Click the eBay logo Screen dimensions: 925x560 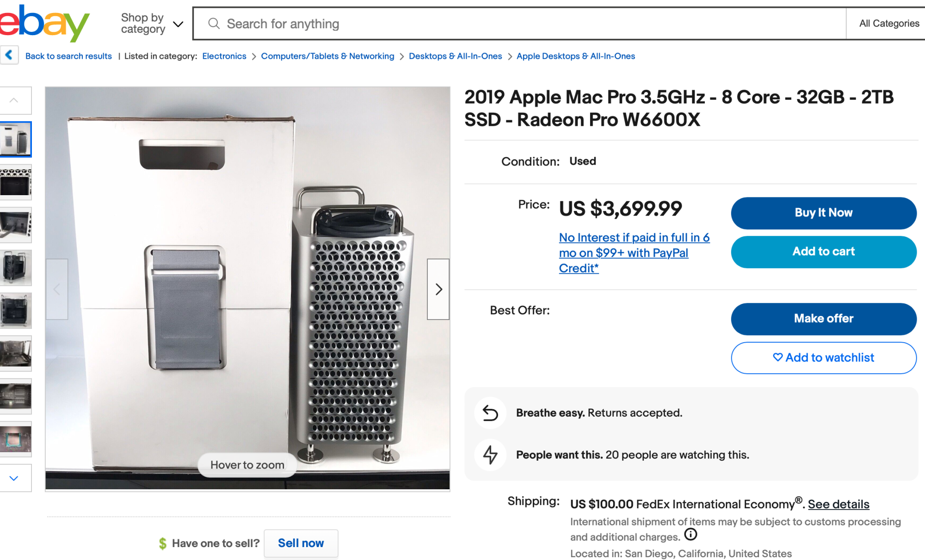pyautogui.click(x=44, y=23)
